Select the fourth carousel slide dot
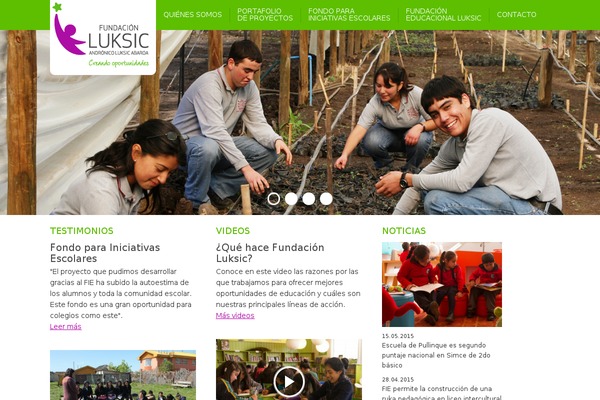Screen dimensions: 600x400 point(326,199)
